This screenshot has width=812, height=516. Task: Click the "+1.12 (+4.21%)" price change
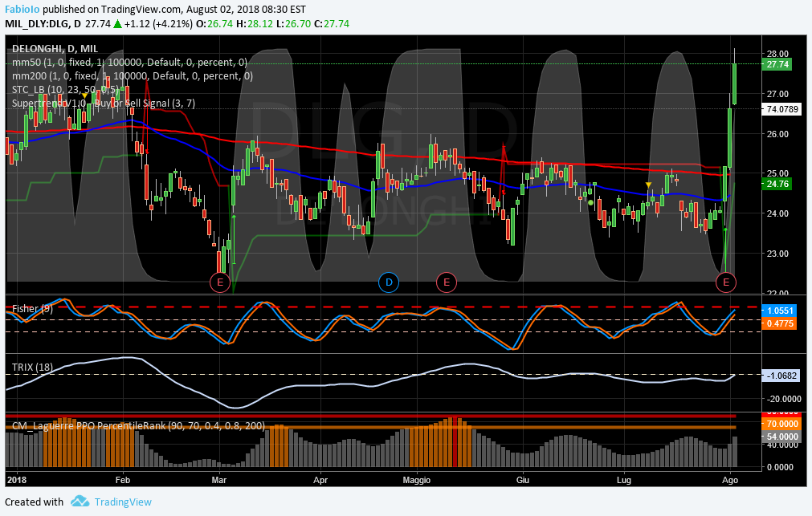tap(158, 24)
